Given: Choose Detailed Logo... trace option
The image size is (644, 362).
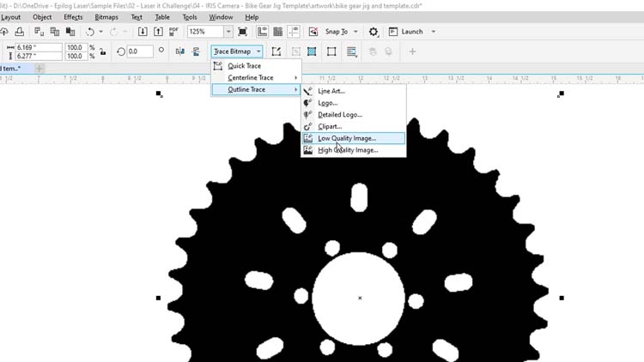Looking at the screenshot, I should pyautogui.click(x=353, y=115).
